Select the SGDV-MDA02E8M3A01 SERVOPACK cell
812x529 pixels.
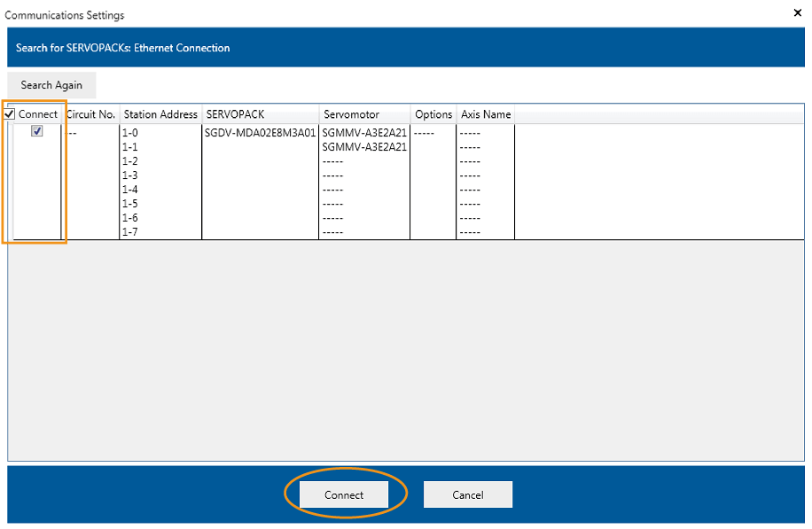tap(260, 133)
